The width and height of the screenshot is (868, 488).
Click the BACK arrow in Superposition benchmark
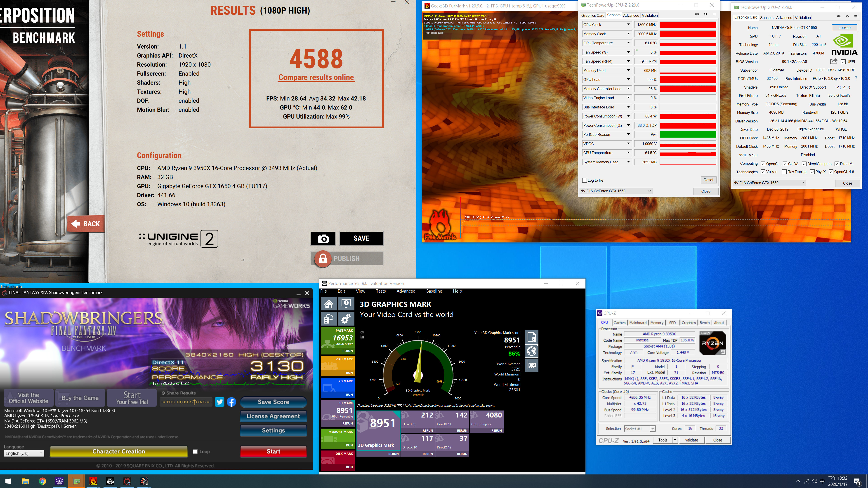[86, 224]
